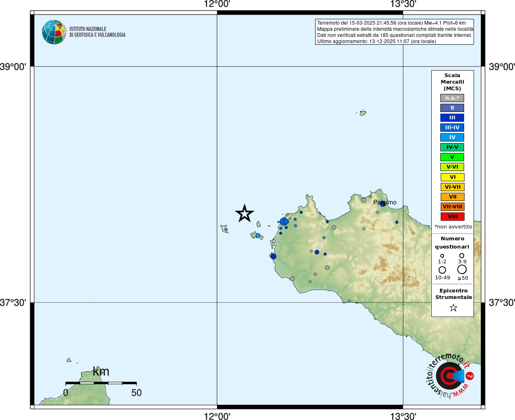Image resolution: width=515 pixels, height=420 pixels.
Task: Click the km scale bar
Action: (x=101, y=383)
